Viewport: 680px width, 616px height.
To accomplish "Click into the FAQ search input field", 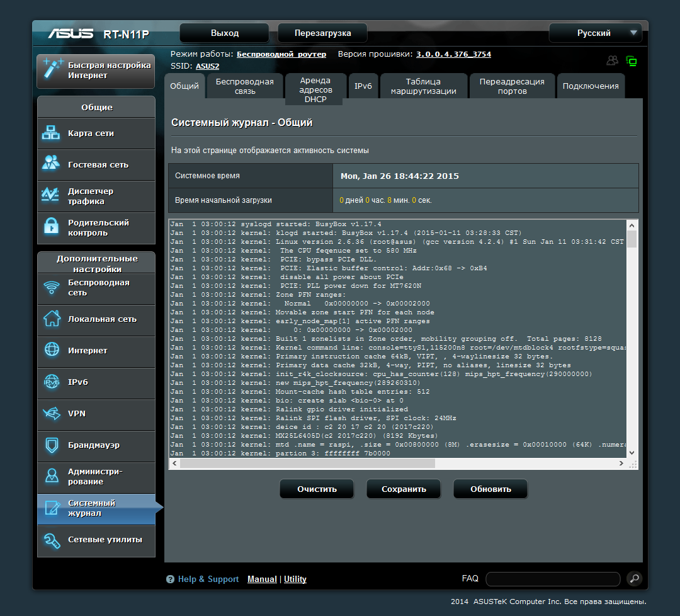I will click(x=552, y=579).
